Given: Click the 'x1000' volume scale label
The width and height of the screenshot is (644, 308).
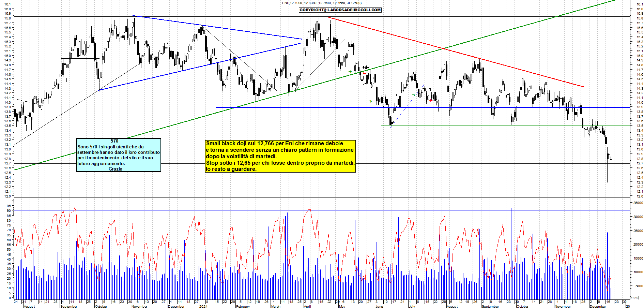Looking at the screenshot, I should tap(635, 297).
